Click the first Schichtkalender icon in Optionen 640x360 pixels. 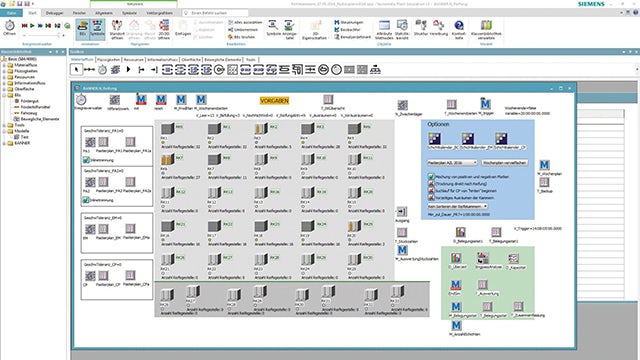[x=435, y=138]
